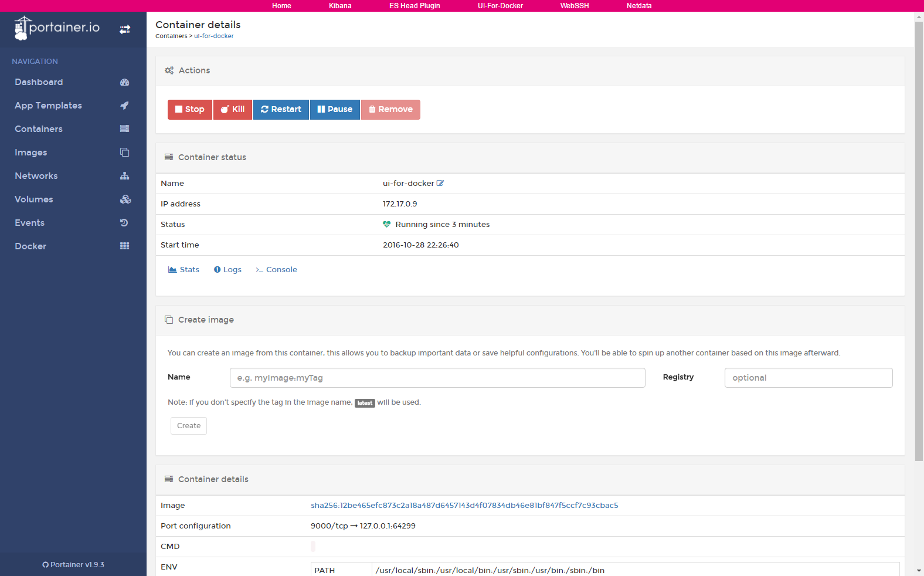924x576 pixels.
Task: Kill the container
Action: [233, 110]
